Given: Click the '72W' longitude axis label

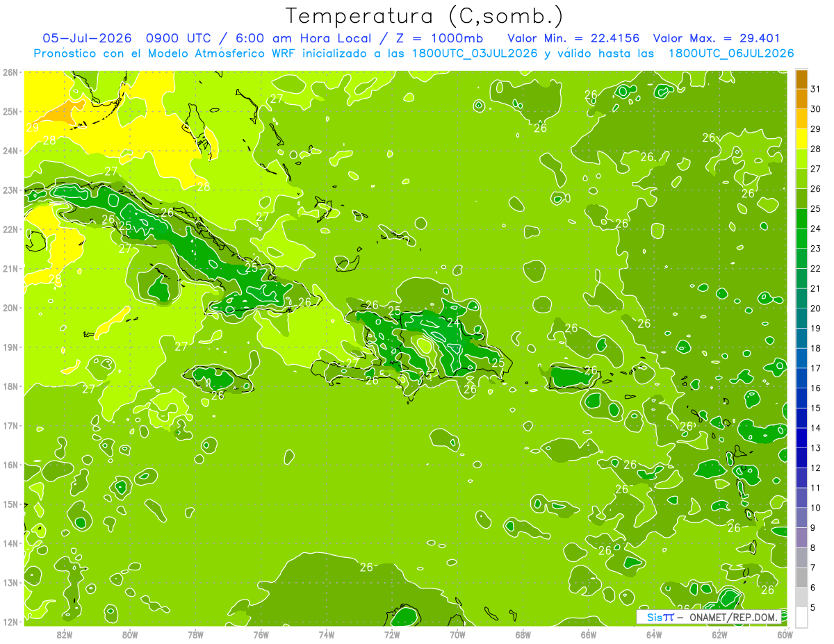Looking at the screenshot, I should [x=392, y=634].
